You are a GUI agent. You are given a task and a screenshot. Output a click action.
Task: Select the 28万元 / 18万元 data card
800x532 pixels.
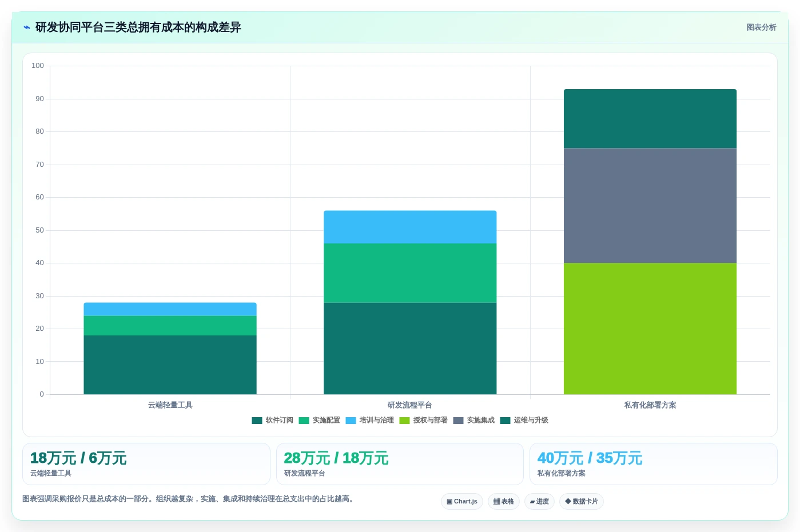[x=400, y=464]
